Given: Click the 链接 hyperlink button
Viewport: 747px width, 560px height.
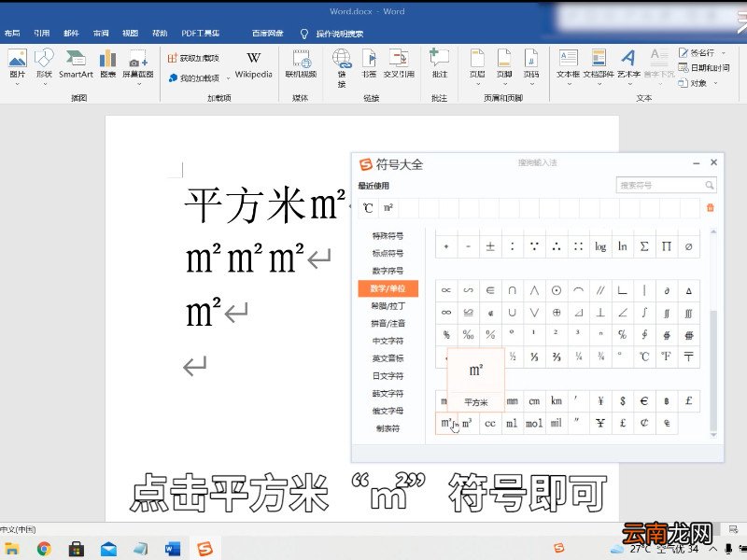Looking at the screenshot, I should click(342, 68).
